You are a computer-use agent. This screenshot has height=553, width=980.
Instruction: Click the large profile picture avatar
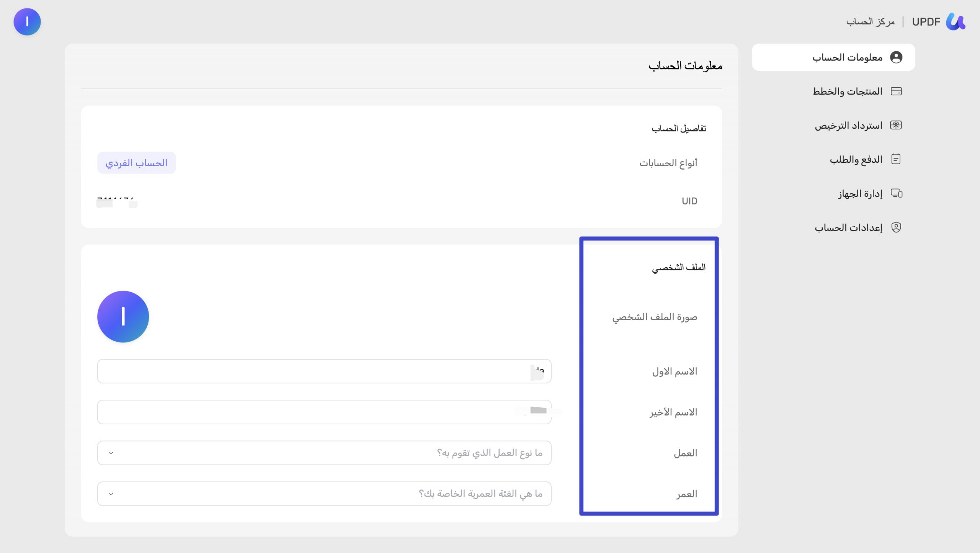click(123, 316)
